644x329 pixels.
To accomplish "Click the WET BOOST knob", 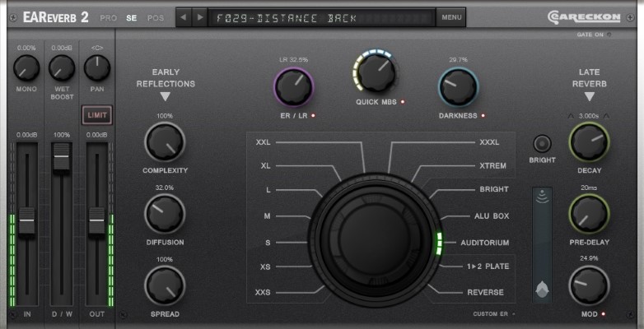I will (62, 68).
